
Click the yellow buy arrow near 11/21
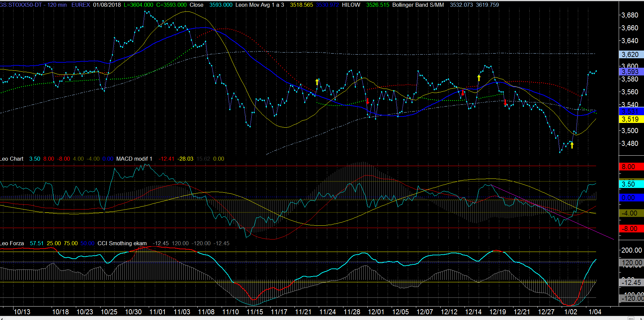[x=317, y=82]
